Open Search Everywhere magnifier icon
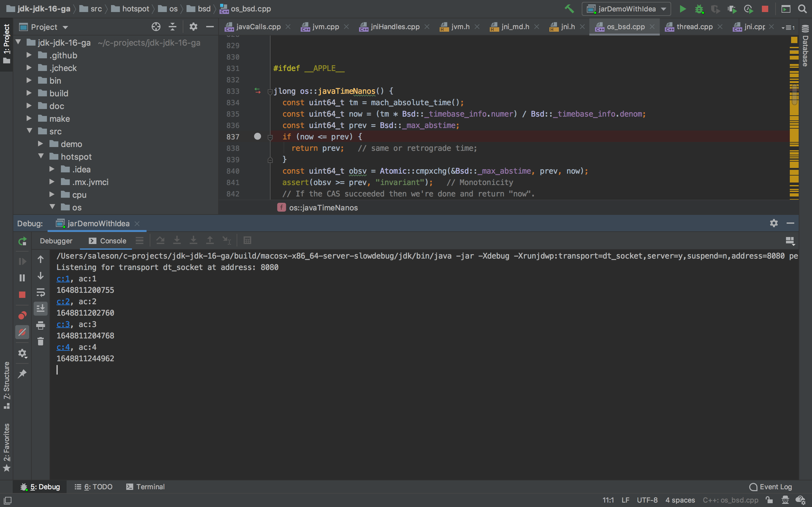 802,9
